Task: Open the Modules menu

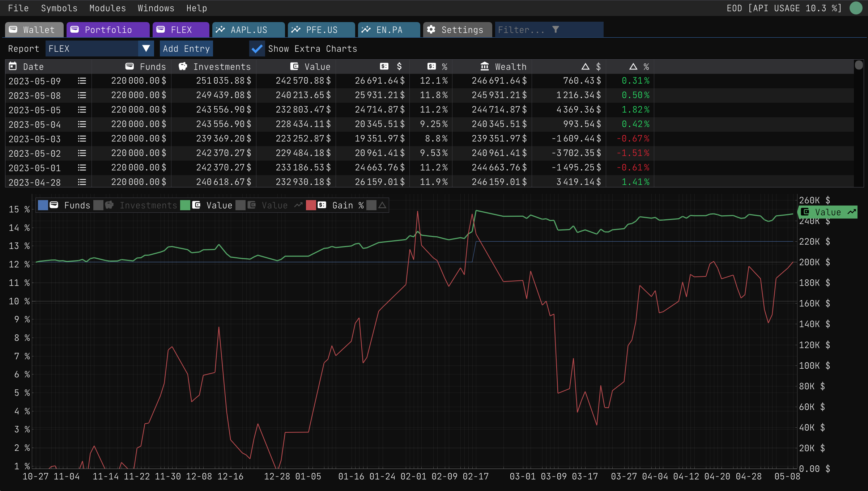Action: (x=107, y=8)
